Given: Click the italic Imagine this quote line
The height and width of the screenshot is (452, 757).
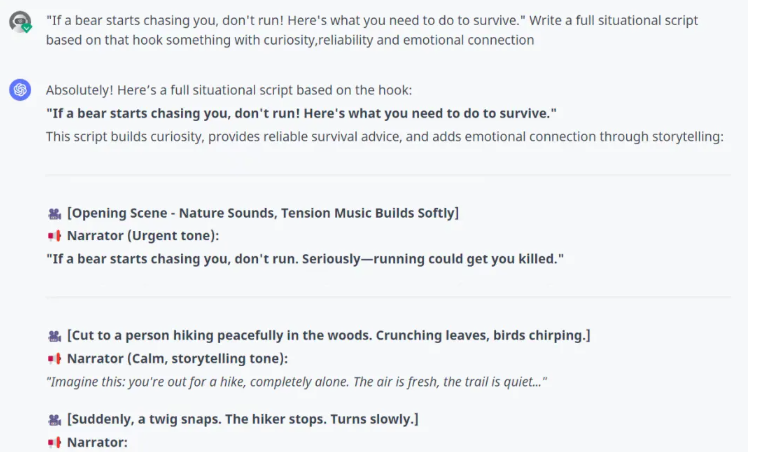Looking at the screenshot, I should coord(296,382).
